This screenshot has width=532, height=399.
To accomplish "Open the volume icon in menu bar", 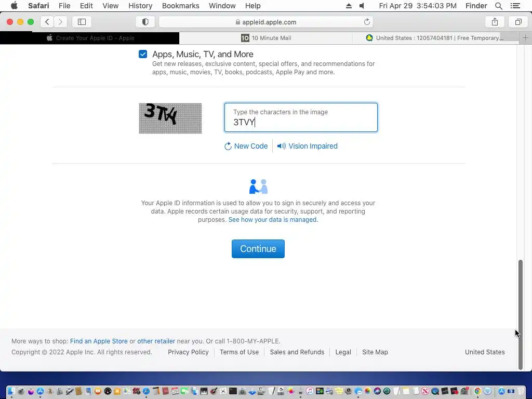I will [362, 6].
